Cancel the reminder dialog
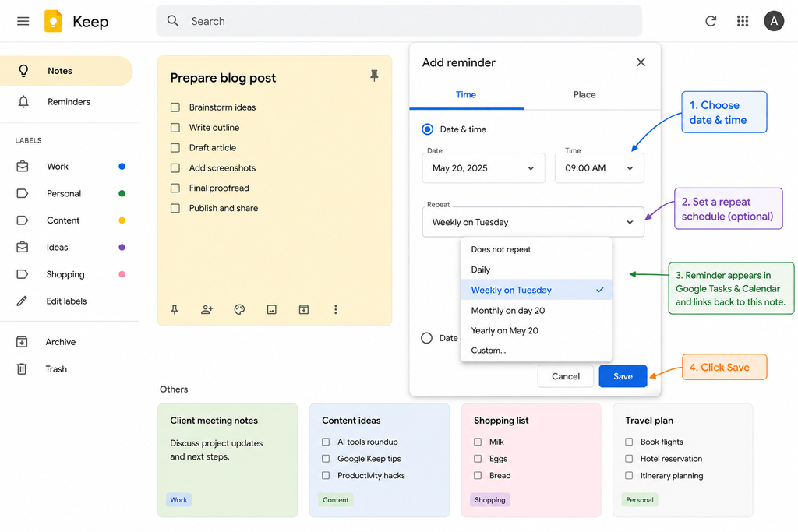798x532 pixels. [566, 376]
